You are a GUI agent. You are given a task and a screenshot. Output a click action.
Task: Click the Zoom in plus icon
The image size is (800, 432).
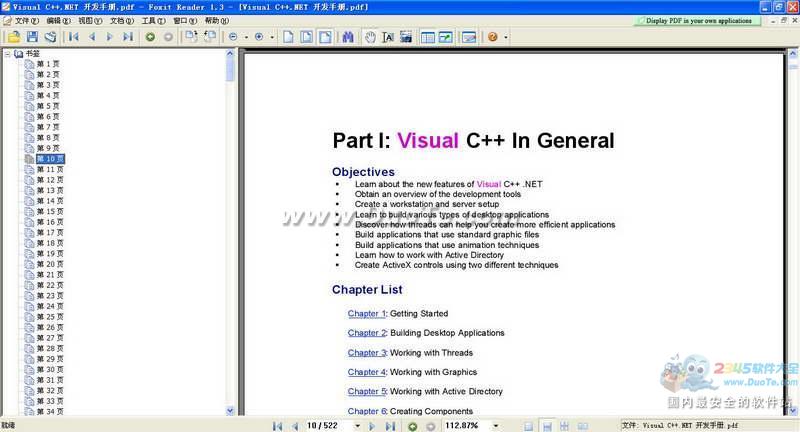click(x=259, y=37)
